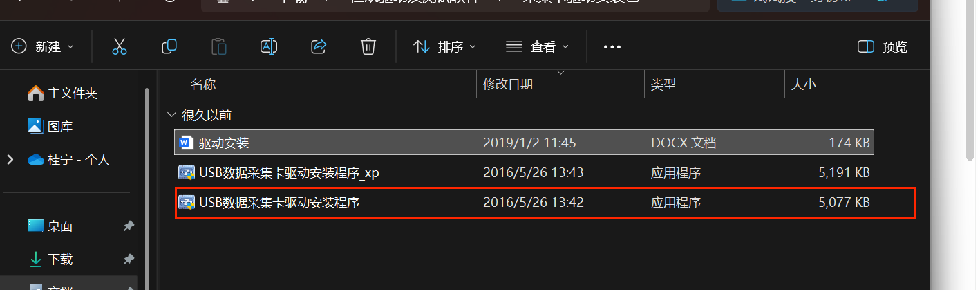This screenshot has width=980, height=290.
Task: Unpin 下载 from quick access
Action: (129, 260)
